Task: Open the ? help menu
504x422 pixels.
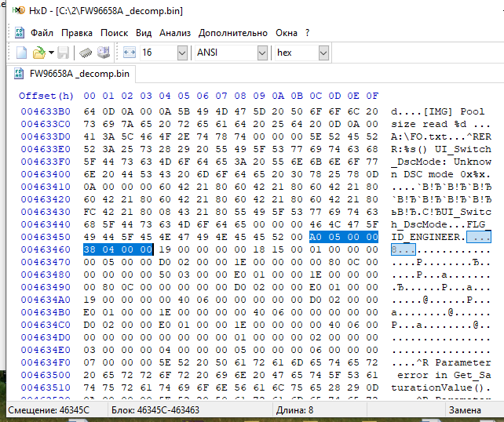Action: (308, 33)
